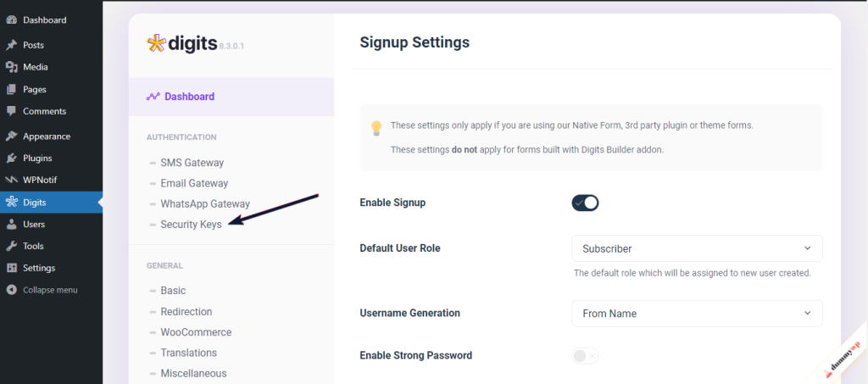Expand the Username Generation dropdown
Viewport: 868px width, 384px height.
697,314
